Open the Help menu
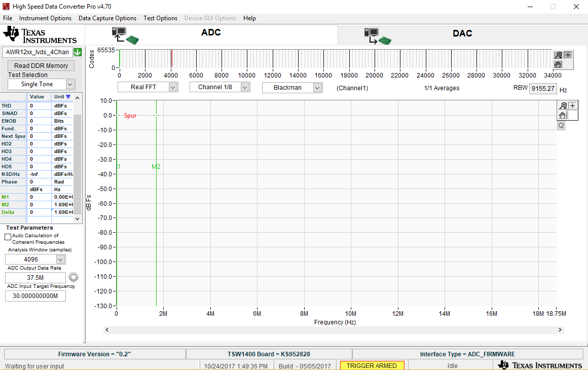This screenshot has height=370, width=588. 249,18
